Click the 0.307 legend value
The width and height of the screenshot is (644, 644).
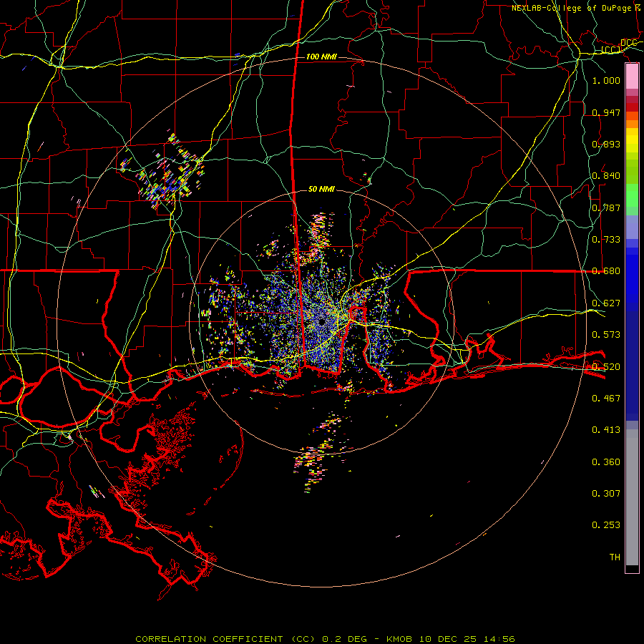click(606, 493)
